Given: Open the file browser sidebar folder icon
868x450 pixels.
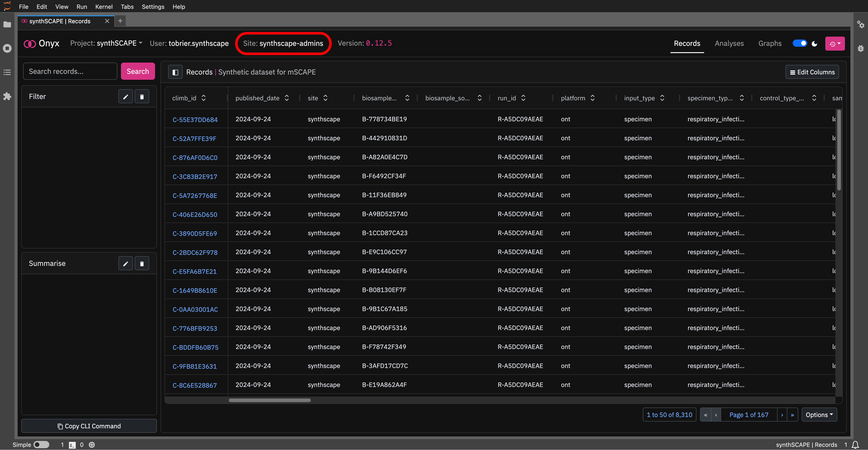Looking at the screenshot, I should [7, 25].
